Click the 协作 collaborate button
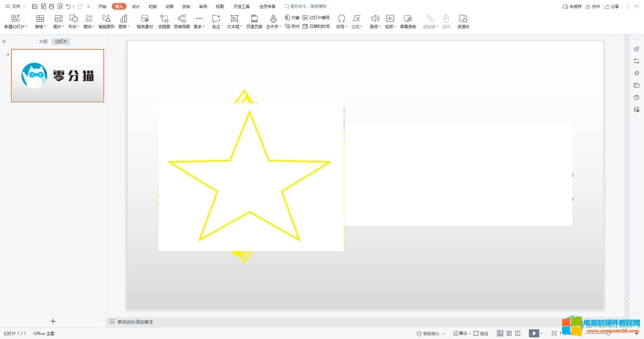This screenshot has width=644, height=339. [593, 6]
